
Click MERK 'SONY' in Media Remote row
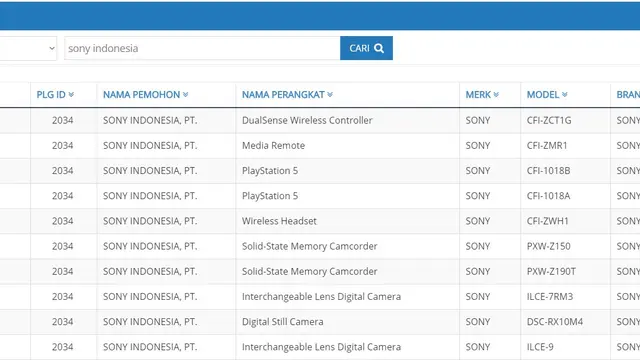[x=478, y=146]
